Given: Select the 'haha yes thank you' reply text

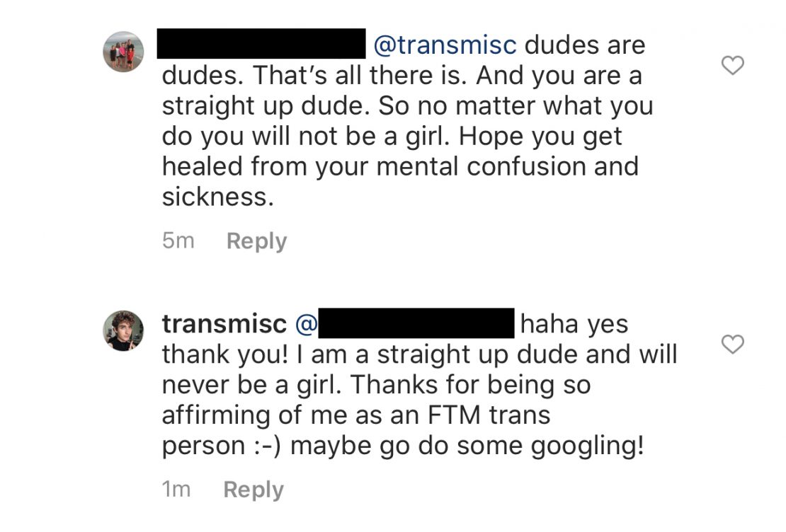Looking at the screenshot, I should [420, 385].
